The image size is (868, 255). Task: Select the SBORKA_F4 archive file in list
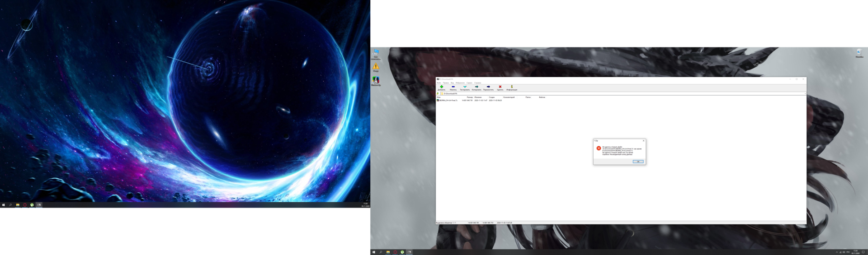coord(448,101)
